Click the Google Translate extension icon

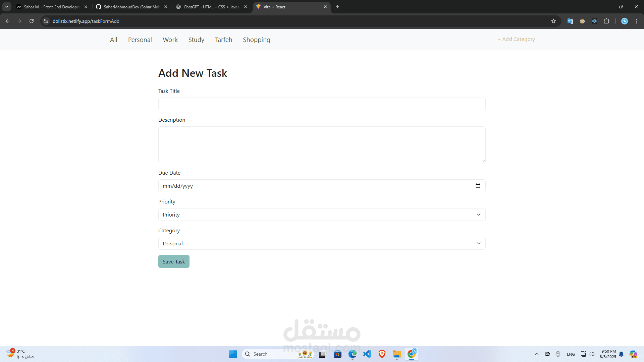pyautogui.click(x=570, y=21)
